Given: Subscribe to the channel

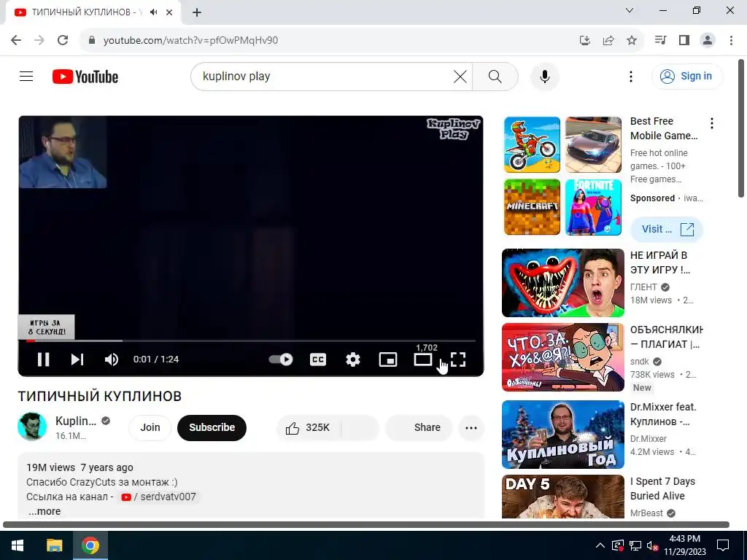Looking at the screenshot, I should (x=212, y=427).
